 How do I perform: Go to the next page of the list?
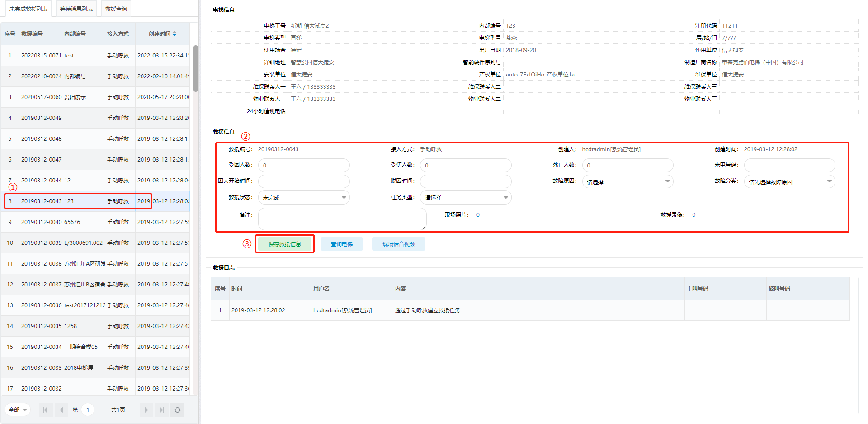[146, 410]
